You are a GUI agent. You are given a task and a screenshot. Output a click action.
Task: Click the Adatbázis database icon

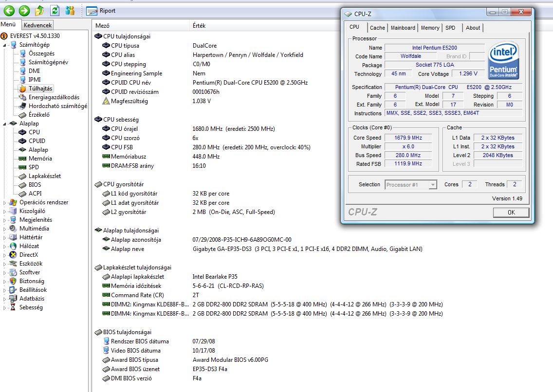coord(13,299)
